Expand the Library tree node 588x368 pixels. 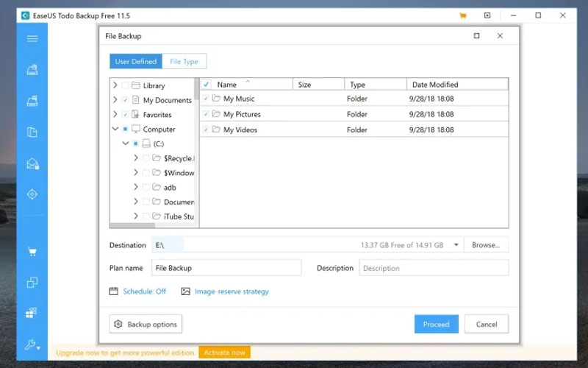[115, 85]
